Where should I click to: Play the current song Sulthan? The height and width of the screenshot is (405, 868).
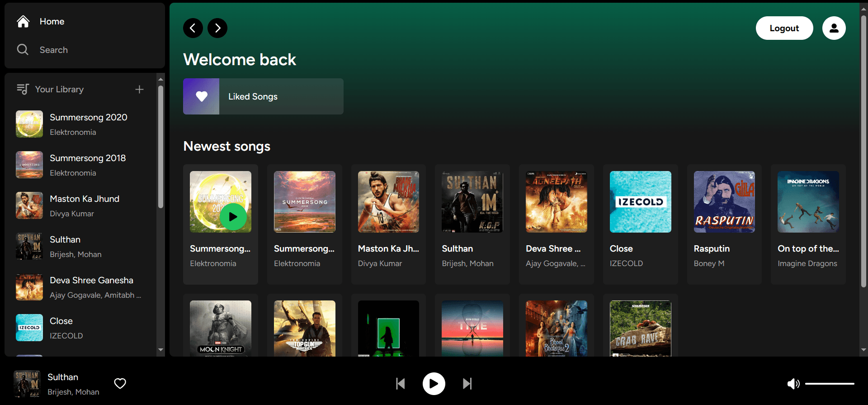tap(434, 384)
